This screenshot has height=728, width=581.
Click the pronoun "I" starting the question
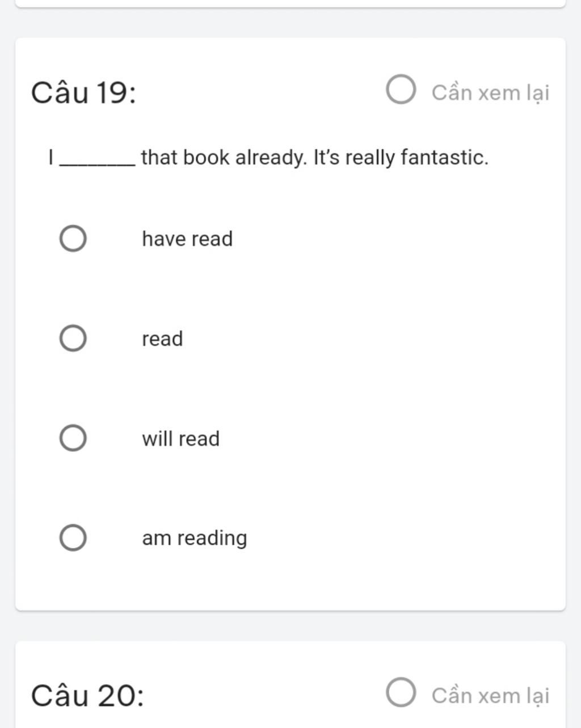[x=51, y=157]
